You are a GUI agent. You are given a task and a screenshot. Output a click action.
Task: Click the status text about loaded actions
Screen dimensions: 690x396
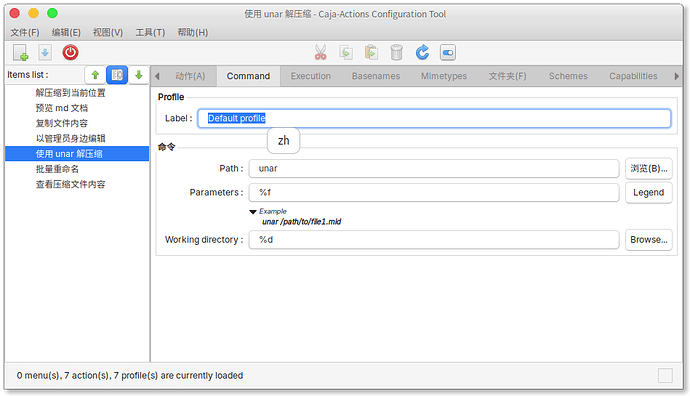pyautogui.click(x=130, y=376)
